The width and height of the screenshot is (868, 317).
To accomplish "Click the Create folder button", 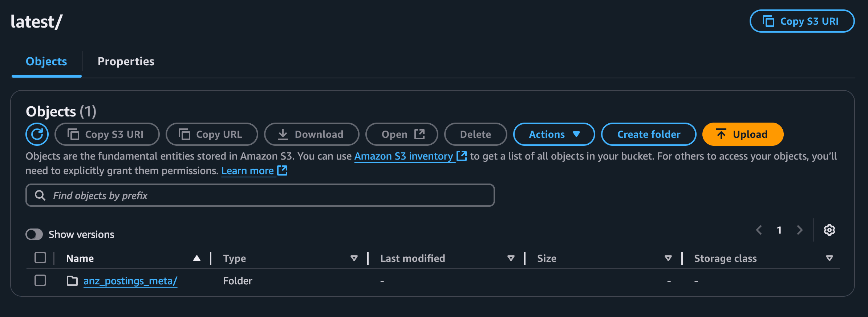I will [649, 134].
